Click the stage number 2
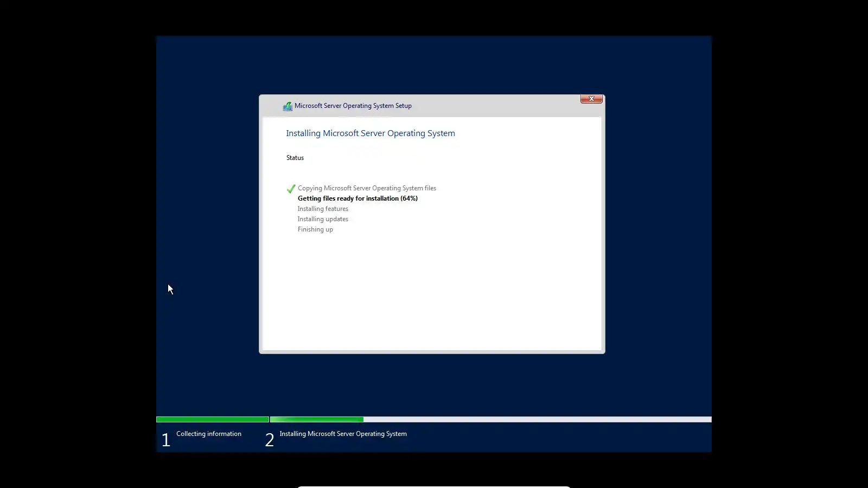Viewport: 868px width, 488px height. coord(270,440)
